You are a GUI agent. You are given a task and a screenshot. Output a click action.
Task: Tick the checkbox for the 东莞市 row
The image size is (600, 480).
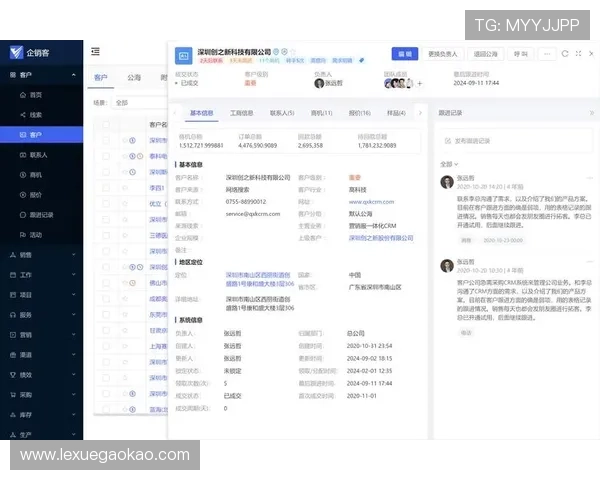(x=106, y=315)
